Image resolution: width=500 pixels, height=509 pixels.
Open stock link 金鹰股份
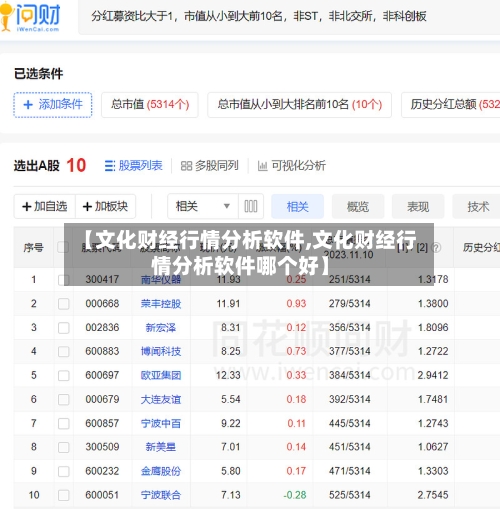coord(161,471)
